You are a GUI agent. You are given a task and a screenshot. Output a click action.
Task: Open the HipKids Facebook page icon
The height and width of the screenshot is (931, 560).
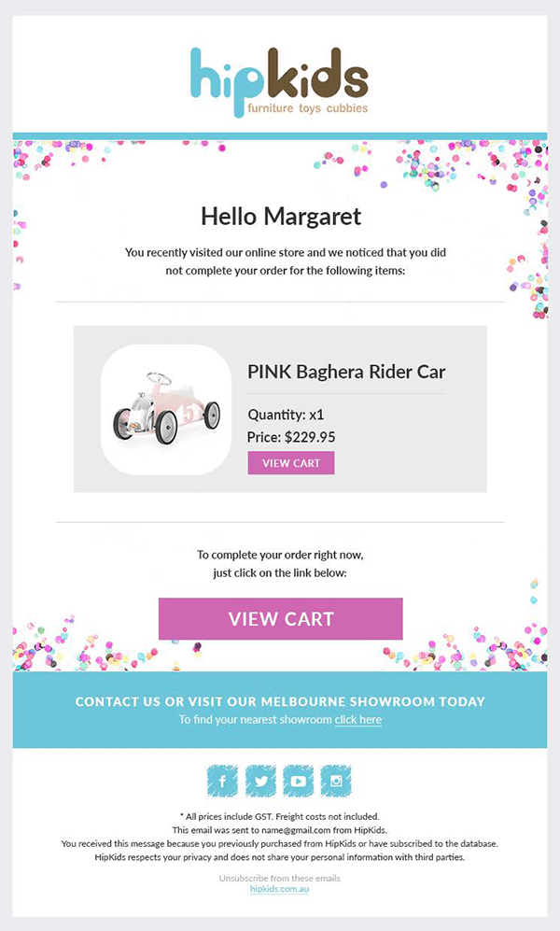coord(222,781)
